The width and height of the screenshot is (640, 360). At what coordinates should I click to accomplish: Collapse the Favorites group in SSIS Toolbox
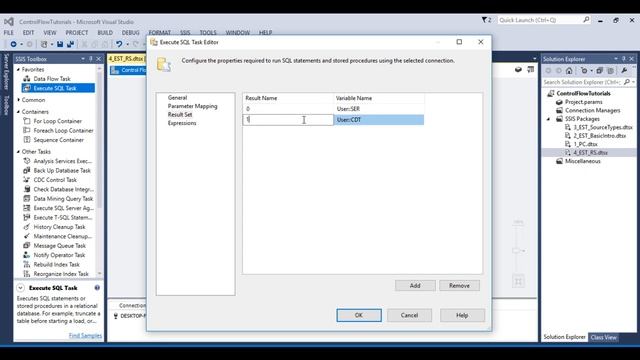tap(18, 70)
